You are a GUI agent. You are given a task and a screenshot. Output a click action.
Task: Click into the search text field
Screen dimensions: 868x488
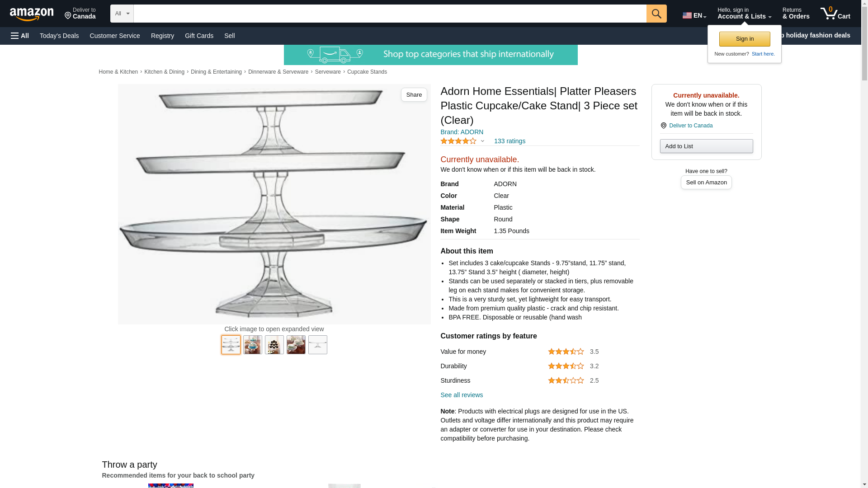click(x=390, y=14)
